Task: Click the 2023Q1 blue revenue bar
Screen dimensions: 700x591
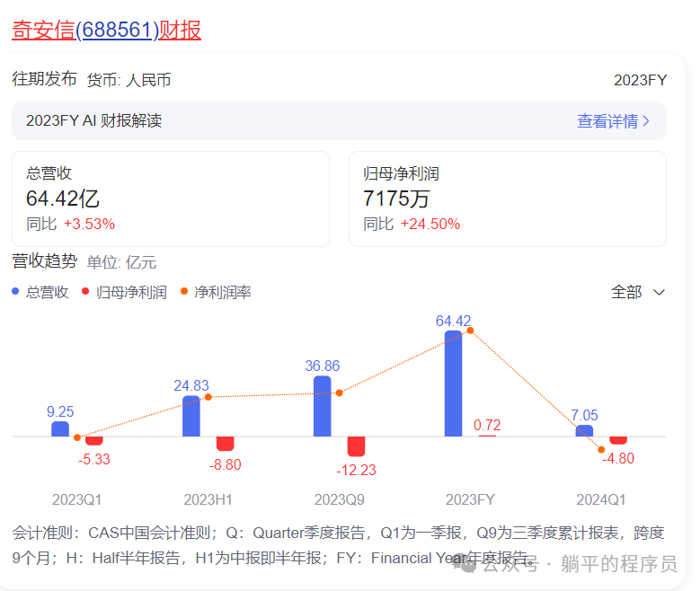Action: pyautogui.click(x=60, y=429)
